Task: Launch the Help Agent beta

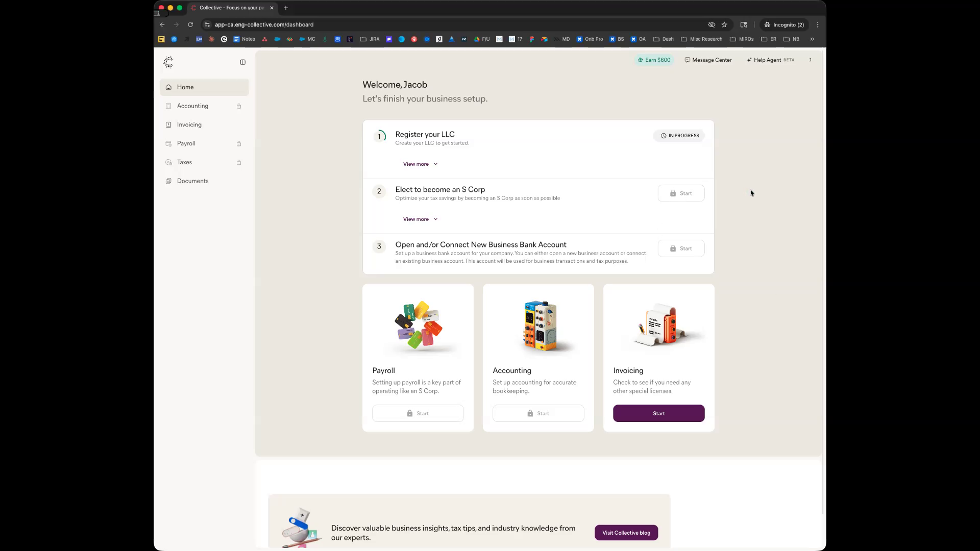Action: pyautogui.click(x=770, y=60)
